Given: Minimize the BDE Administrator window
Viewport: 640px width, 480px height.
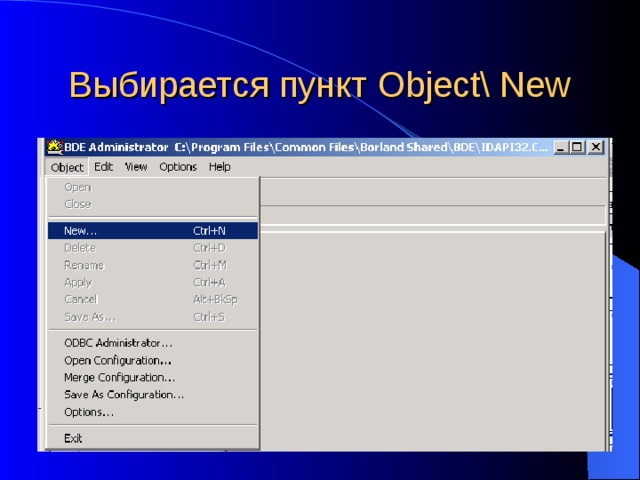Looking at the screenshot, I should [x=561, y=147].
